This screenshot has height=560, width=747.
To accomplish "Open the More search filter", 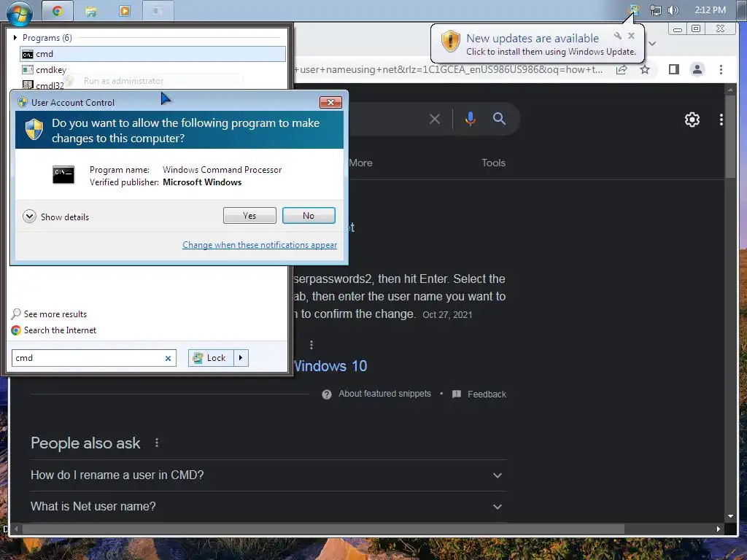I will click(360, 163).
